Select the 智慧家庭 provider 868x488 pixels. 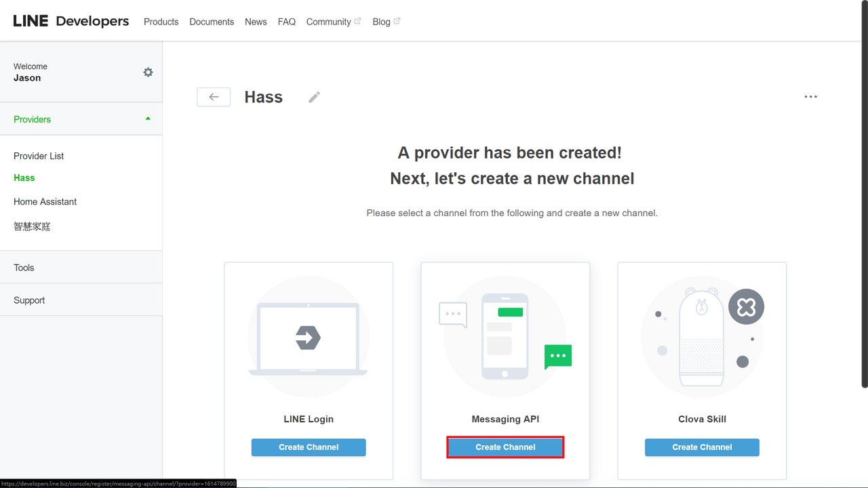[x=32, y=226]
